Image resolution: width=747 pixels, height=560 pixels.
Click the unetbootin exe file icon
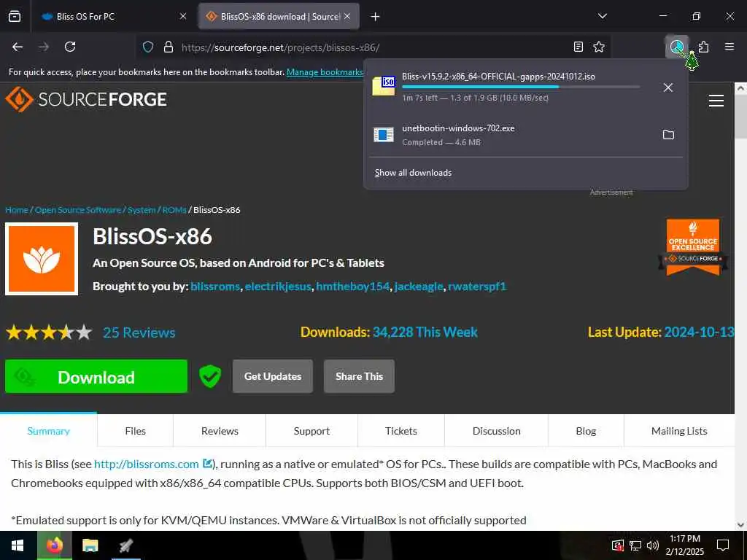tap(384, 135)
